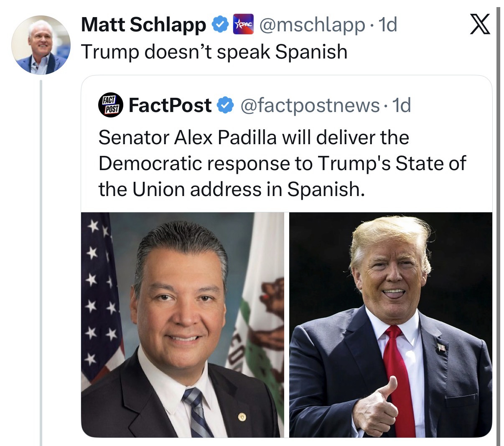
Task: Open the @mschlapp handle link
Action: (312, 25)
